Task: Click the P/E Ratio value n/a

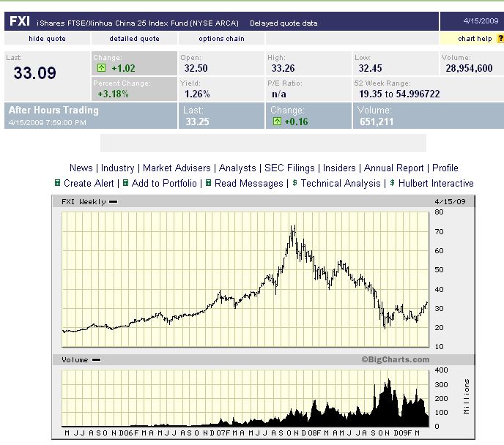Action: click(x=279, y=94)
